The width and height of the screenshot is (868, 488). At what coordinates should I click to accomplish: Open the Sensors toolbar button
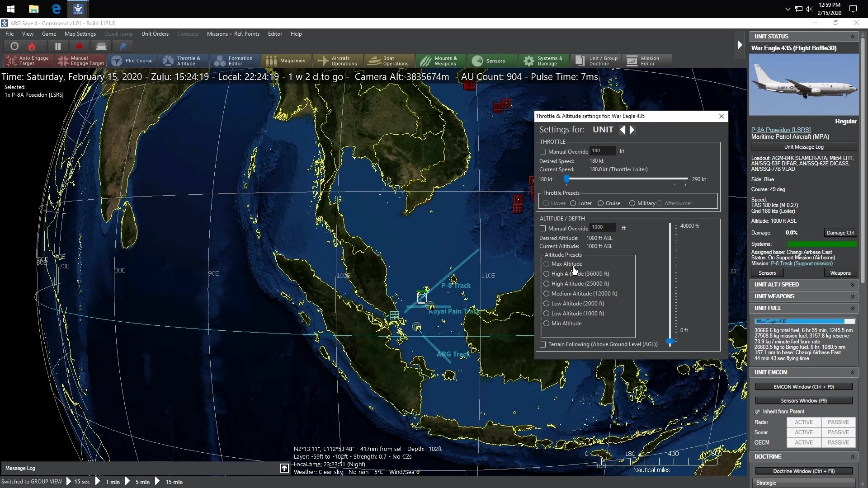[492, 61]
